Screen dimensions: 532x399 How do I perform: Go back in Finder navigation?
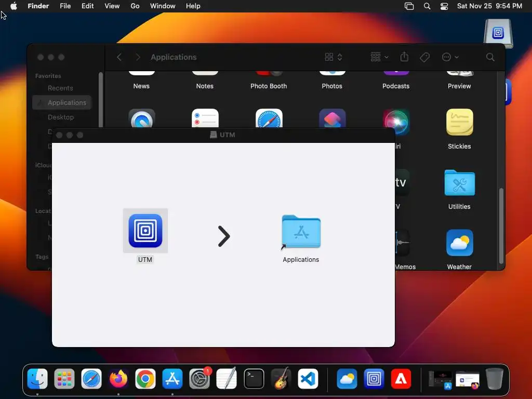[x=119, y=57]
